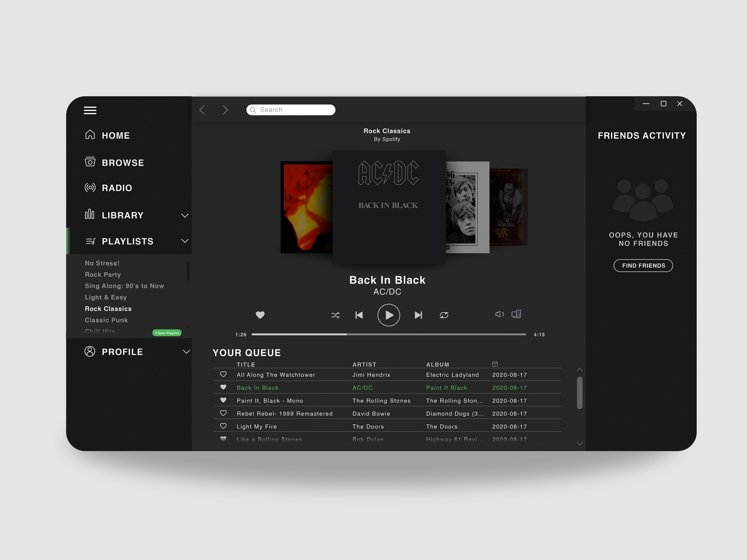
Task: Toggle the heart on the current song
Action: point(260,315)
